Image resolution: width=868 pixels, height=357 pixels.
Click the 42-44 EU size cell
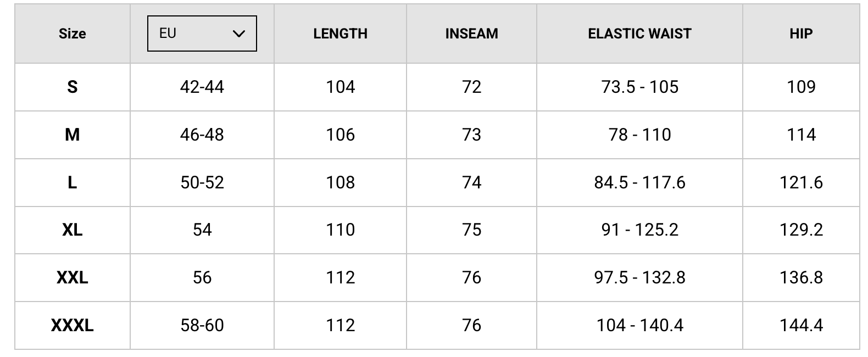click(x=202, y=87)
